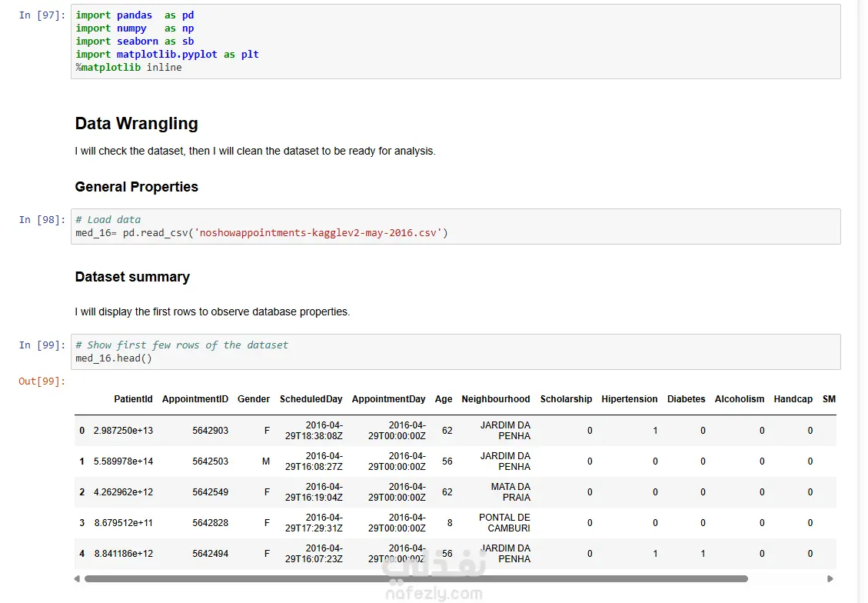Click the Out[99] output prompt
This screenshot has width=868, height=603.
click(x=42, y=381)
